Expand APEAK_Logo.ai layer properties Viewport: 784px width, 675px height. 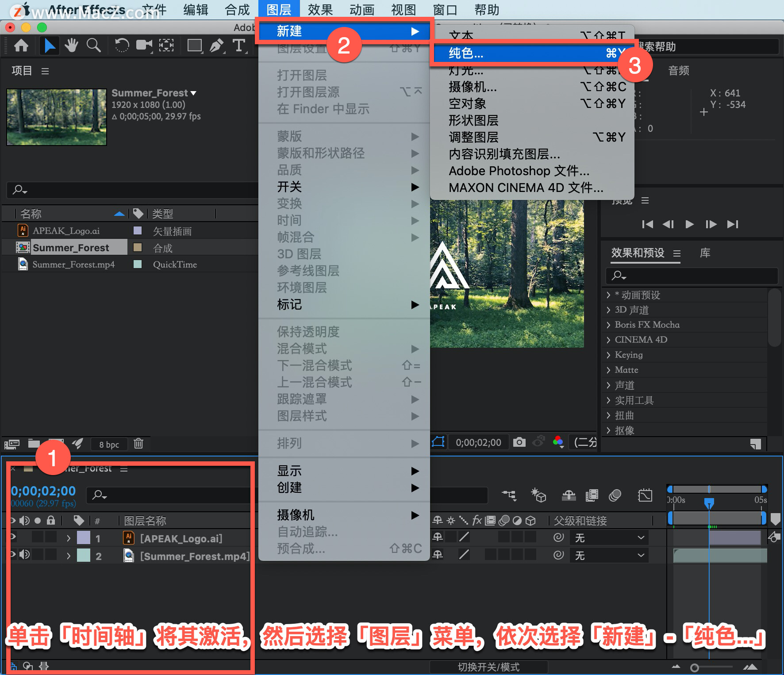click(69, 538)
